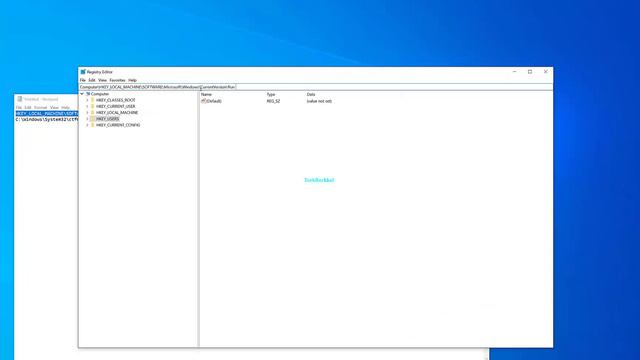Sort values by the Type column header
This screenshot has height=360, width=640.
coord(271,94)
